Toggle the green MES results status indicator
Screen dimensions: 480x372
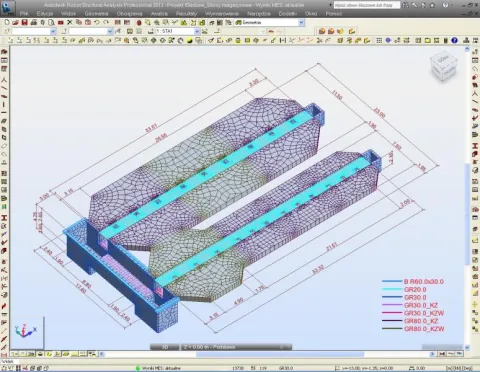(x=138, y=368)
